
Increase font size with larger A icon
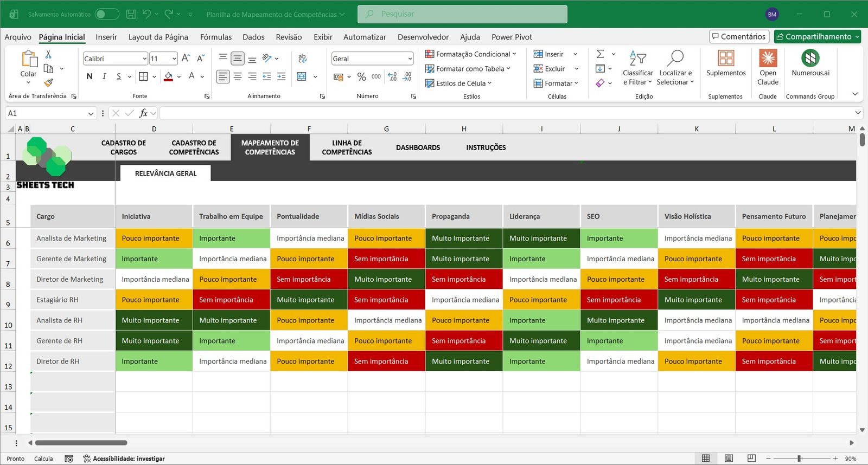point(186,58)
